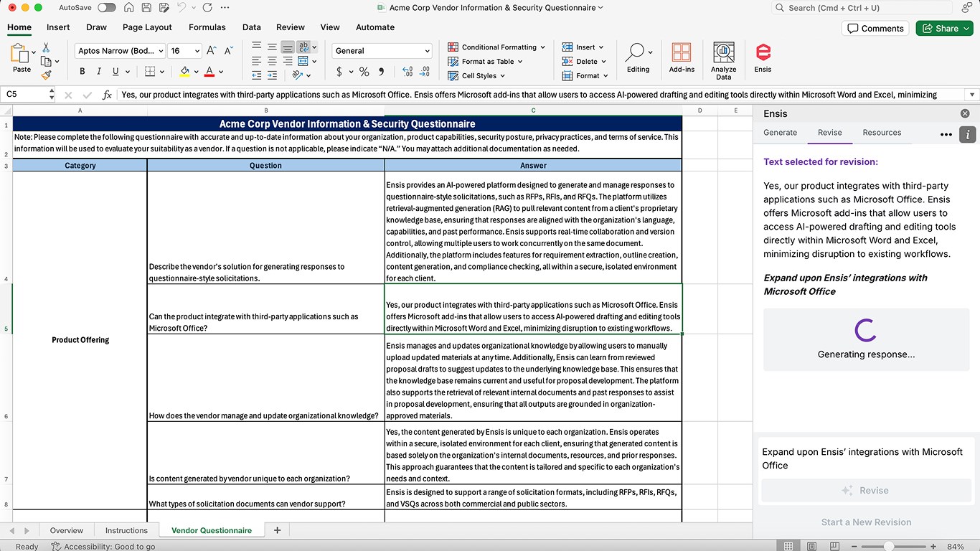
Task: Expand the font size dropdown
Action: [x=196, y=51]
